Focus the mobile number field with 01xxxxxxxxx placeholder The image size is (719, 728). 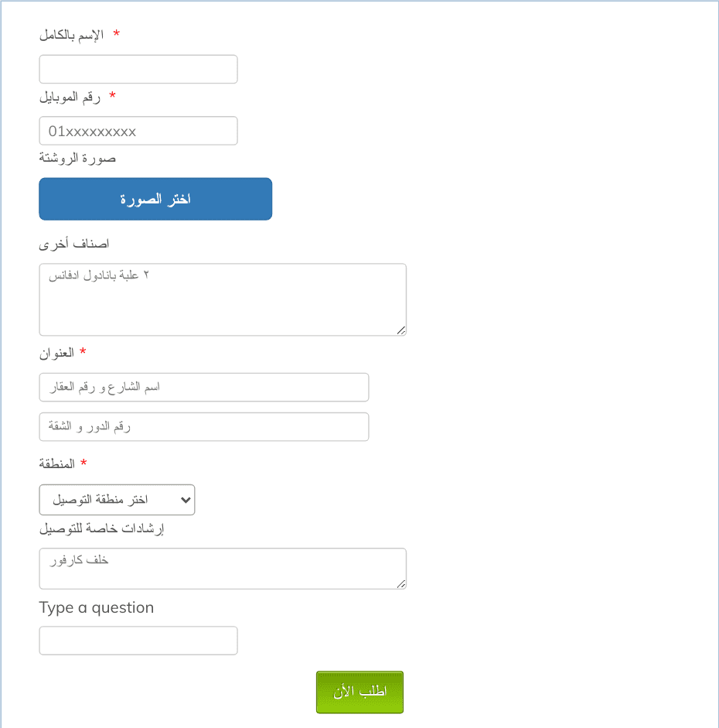pos(138,131)
